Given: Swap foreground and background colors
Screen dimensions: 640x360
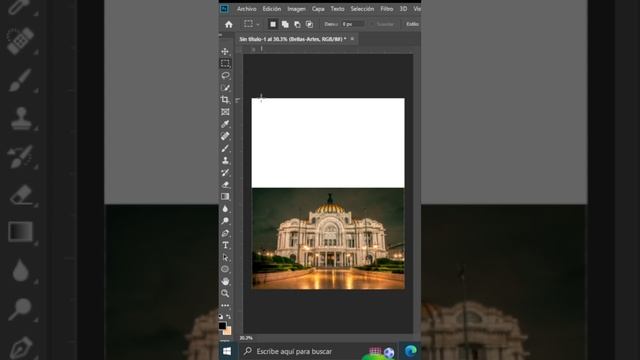Looking at the screenshot, I should 228,317.
